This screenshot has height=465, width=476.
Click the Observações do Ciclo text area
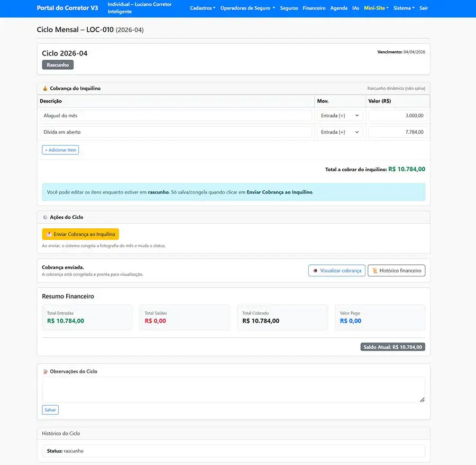(233, 390)
